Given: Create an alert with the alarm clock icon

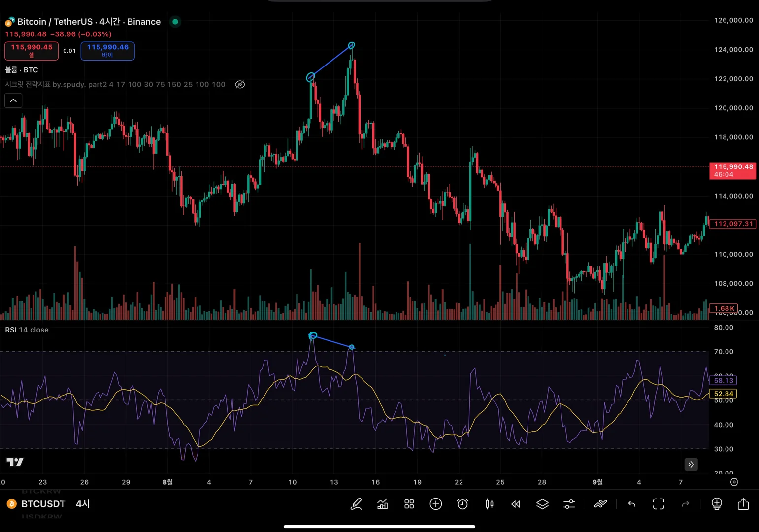Looking at the screenshot, I should click(x=462, y=504).
